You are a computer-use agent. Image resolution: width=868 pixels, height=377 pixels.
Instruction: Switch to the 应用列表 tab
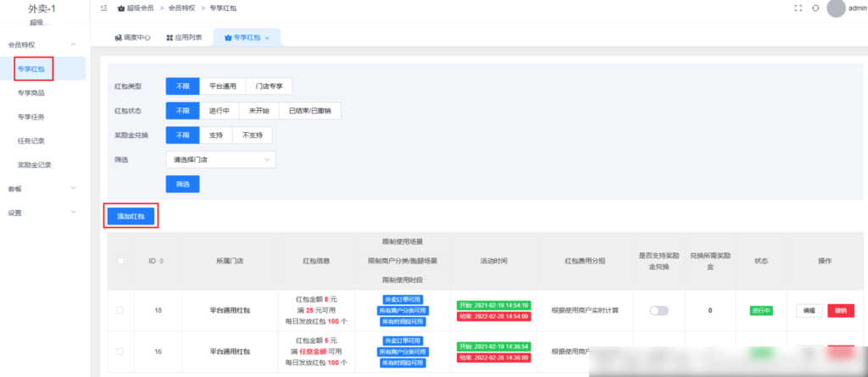click(184, 37)
